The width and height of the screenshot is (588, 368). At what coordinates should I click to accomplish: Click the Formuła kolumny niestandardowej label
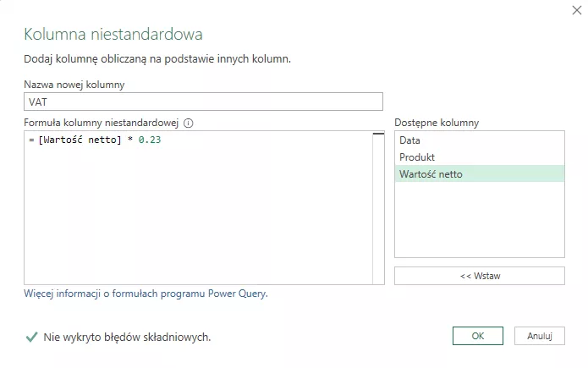pos(102,123)
